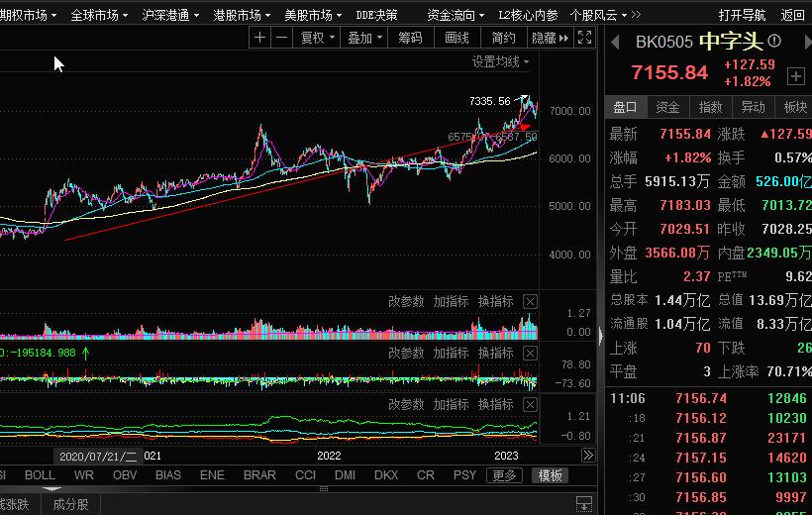Open 沪深港通 dropdown menu
The width and height of the screenshot is (812, 515).
170,16
